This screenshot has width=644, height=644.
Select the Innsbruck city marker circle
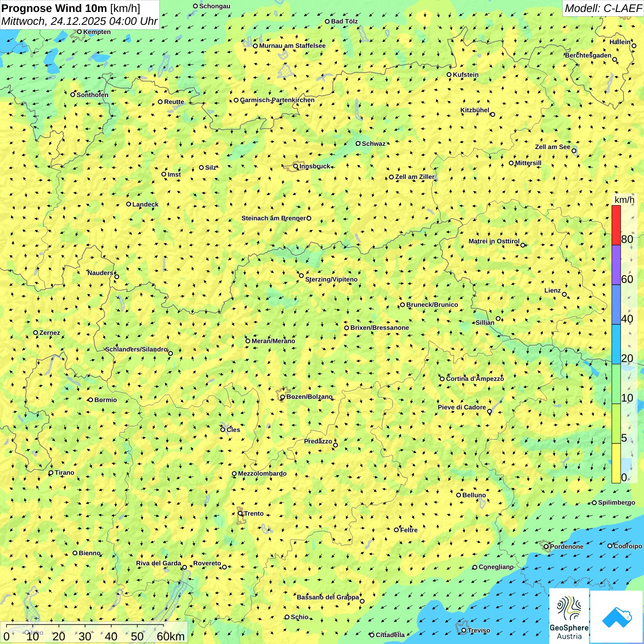[x=296, y=167]
